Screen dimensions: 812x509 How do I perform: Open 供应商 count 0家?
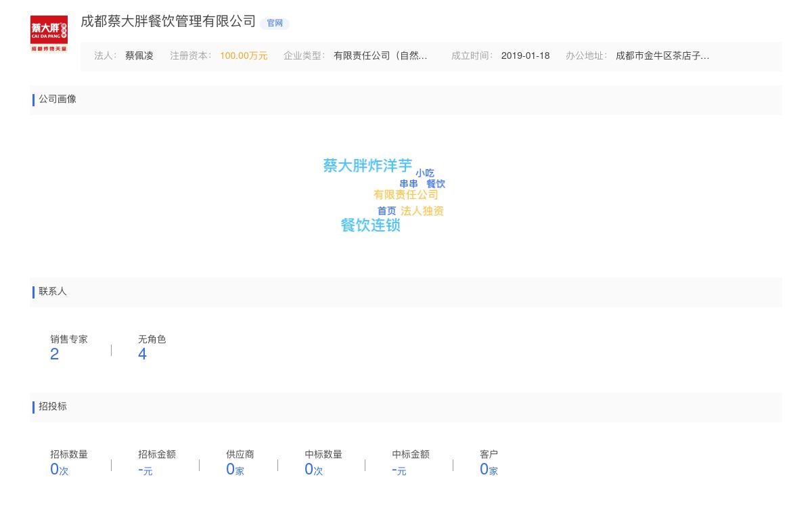[235, 470]
